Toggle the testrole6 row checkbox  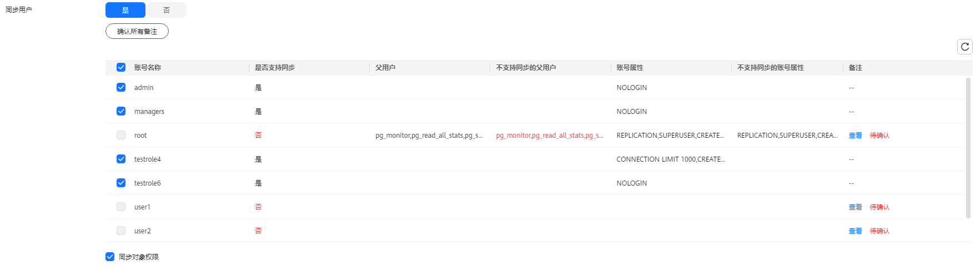(x=121, y=183)
